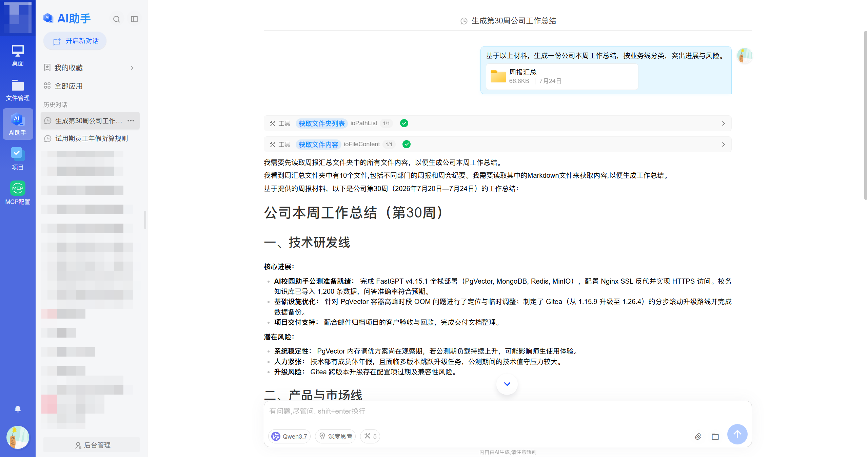
Task: Open the search icon in AI助手 sidebar
Action: click(x=116, y=19)
